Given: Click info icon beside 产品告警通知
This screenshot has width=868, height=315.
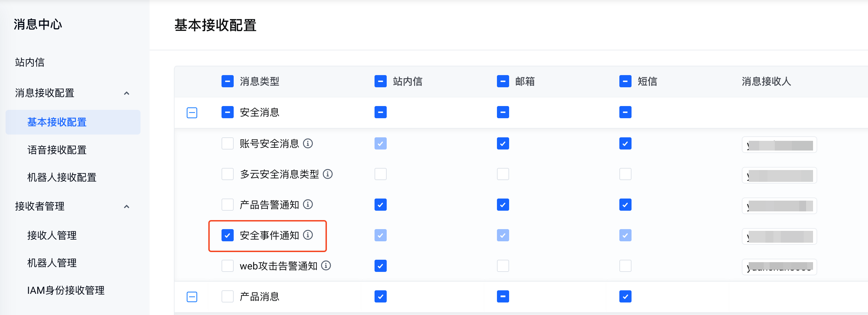Looking at the screenshot, I should (308, 204).
